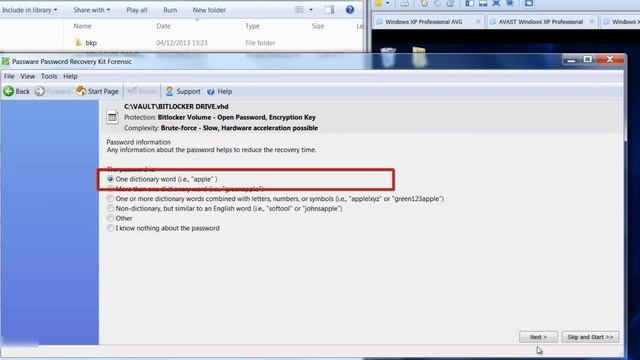This screenshot has width=640, height=360.
Task: Click the Explorer change view icon
Action: 299,10
